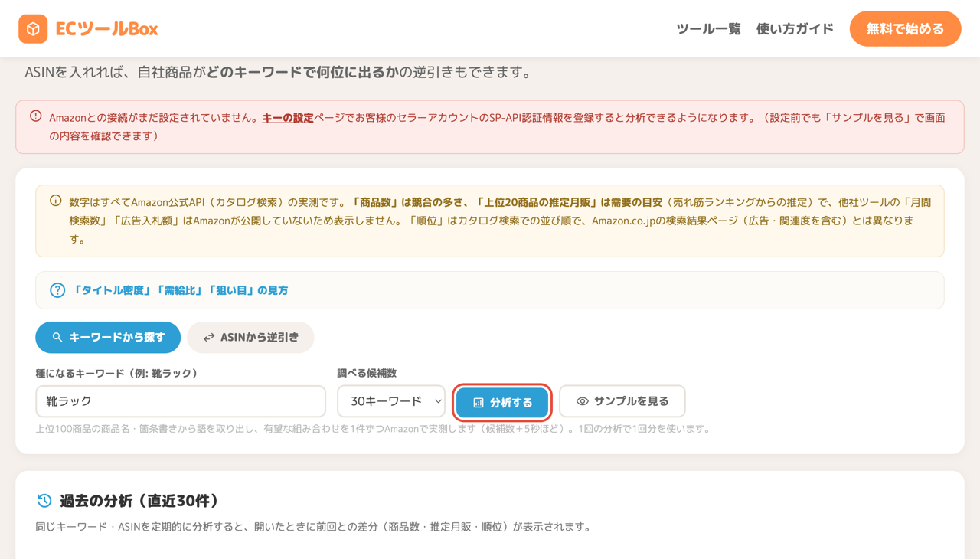980x559 pixels.
Task: Click the 過去の分析（直近30件） heading
Action: pos(139,501)
